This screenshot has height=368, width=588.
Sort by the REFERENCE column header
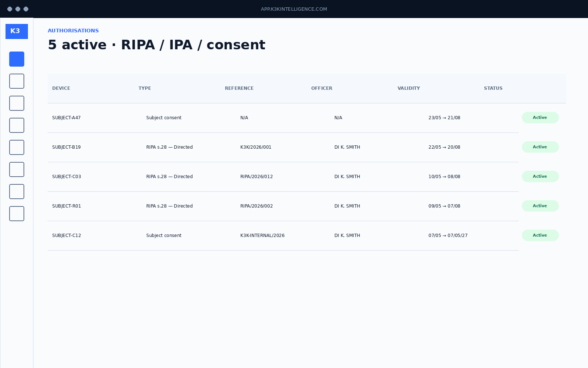click(239, 88)
